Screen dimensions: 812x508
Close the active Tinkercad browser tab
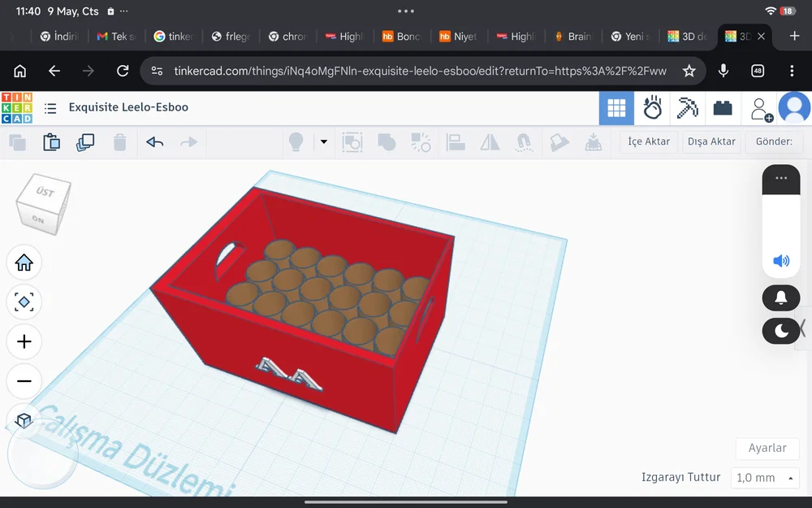761,37
